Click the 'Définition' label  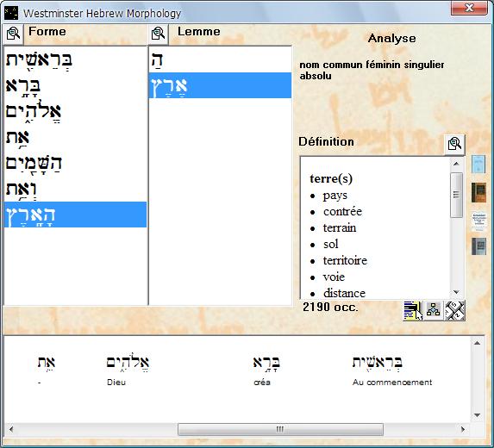click(x=326, y=141)
